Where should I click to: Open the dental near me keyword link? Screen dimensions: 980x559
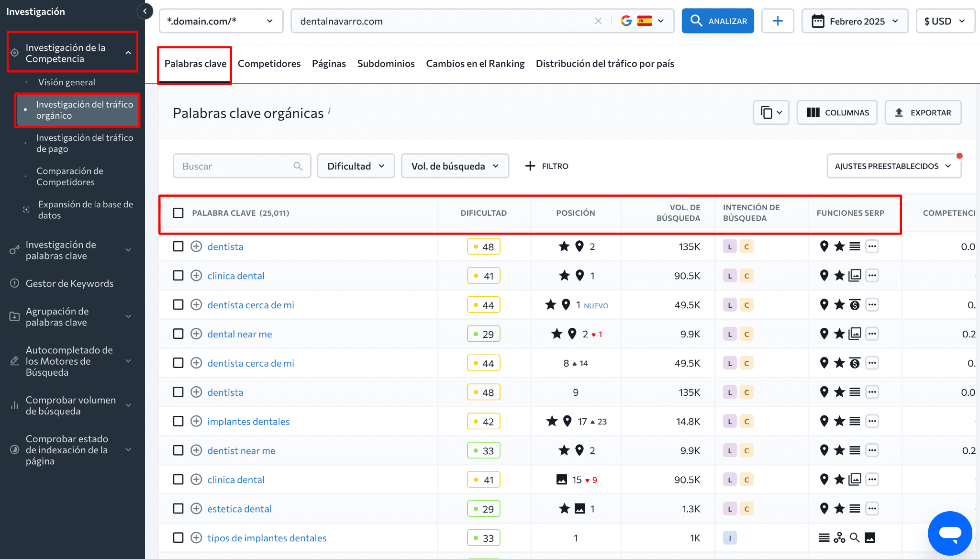240,334
